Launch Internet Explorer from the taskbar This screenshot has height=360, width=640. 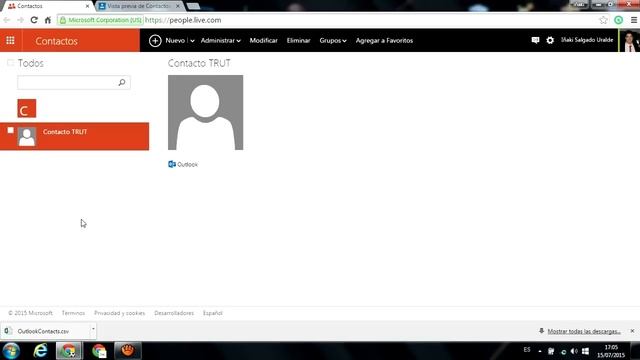click(40, 351)
